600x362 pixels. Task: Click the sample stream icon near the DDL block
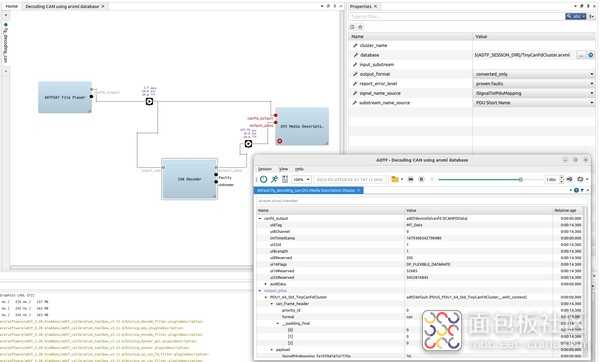coord(248,143)
